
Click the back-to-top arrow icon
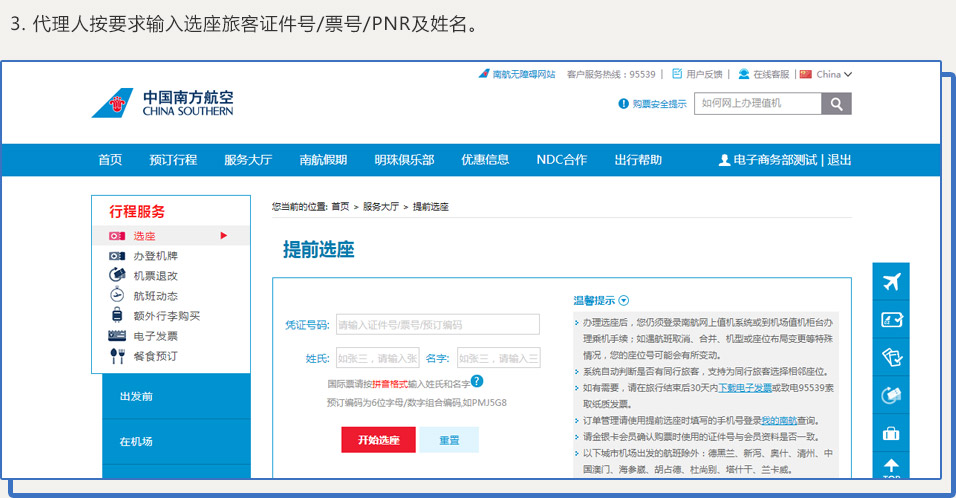[891, 466]
